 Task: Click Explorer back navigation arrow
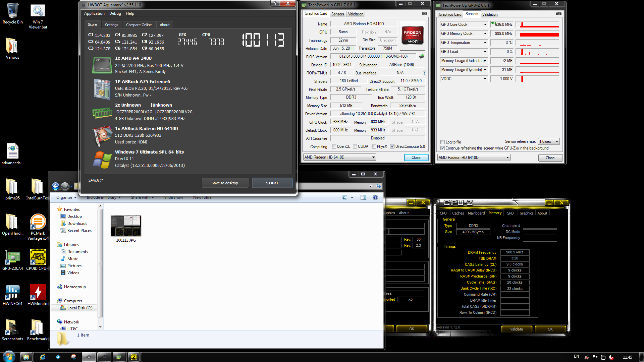coord(56,186)
